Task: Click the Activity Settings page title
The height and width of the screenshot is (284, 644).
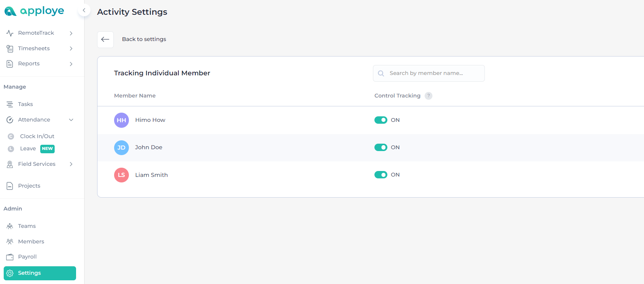Action: coord(132,12)
